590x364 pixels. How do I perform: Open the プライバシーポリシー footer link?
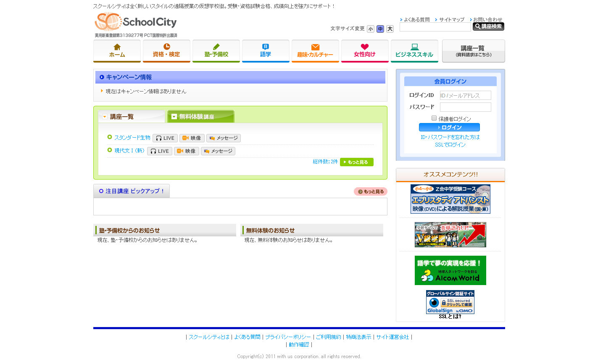coord(288,337)
